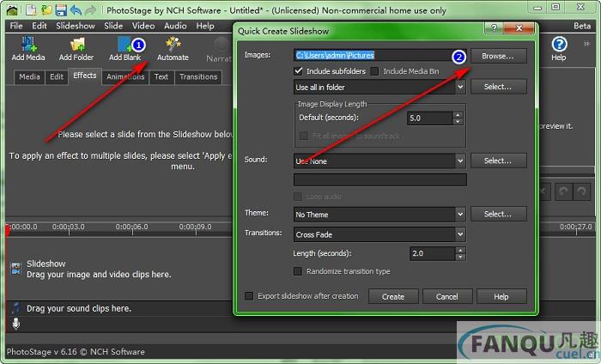Open the Slideshow menu

point(76,26)
